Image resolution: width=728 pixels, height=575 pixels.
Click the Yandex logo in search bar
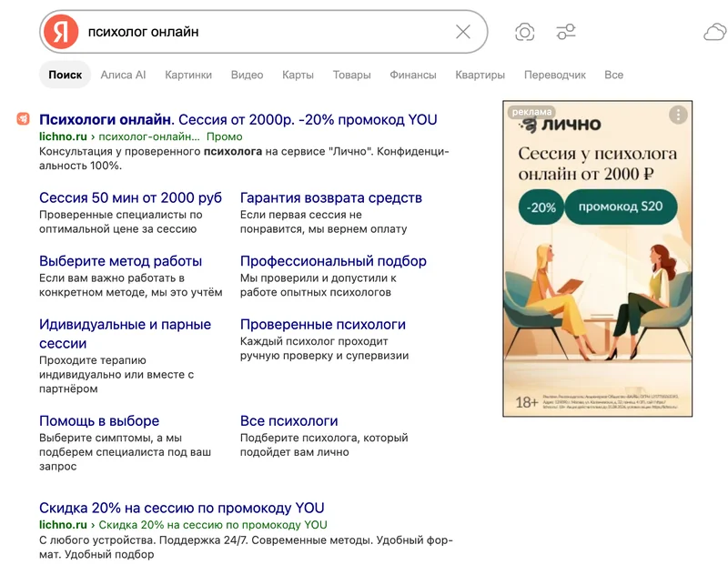pyautogui.click(x=61, y=32)
